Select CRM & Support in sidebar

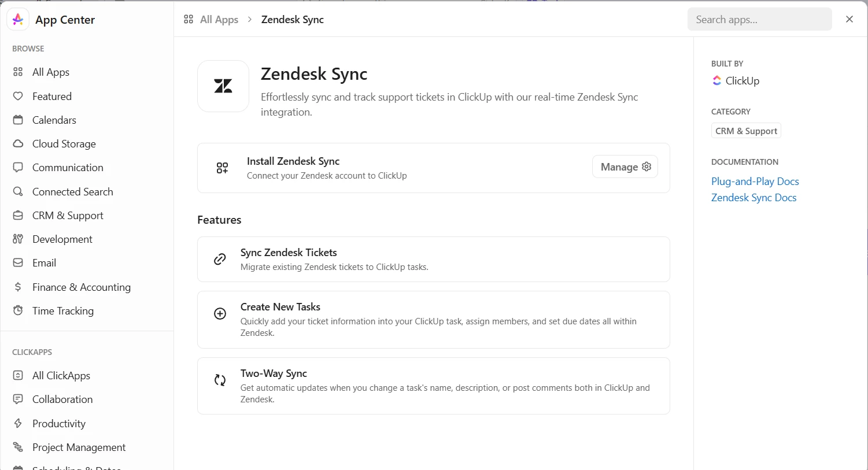[68, 215]
